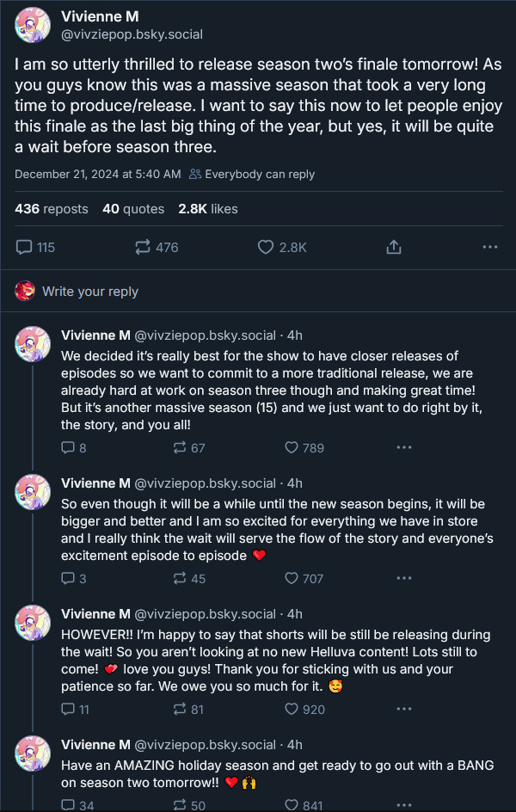Open Vivienne M's profile name in header

coord(100,16)
